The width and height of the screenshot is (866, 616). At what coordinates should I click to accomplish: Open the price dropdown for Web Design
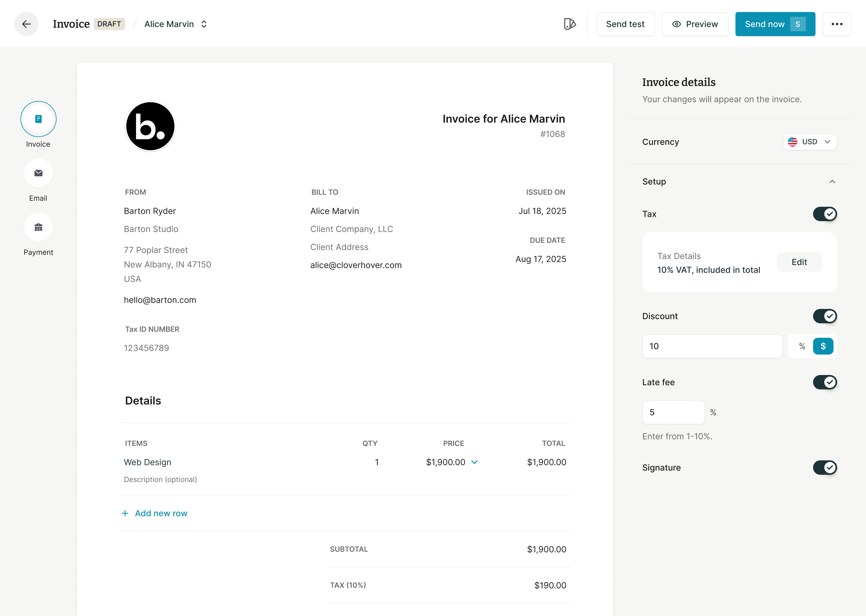pyautogui.click(x=474, y=462)
